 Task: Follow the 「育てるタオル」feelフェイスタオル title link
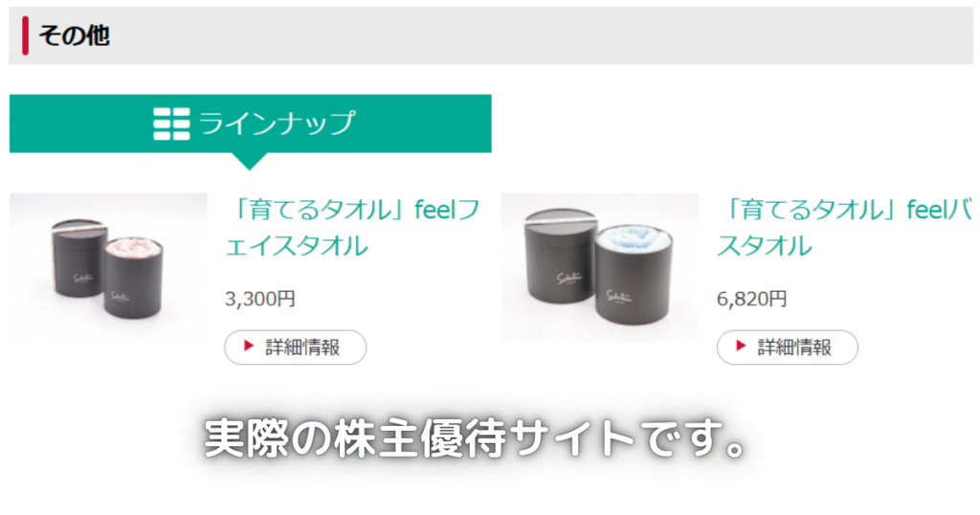pos(352,228)
